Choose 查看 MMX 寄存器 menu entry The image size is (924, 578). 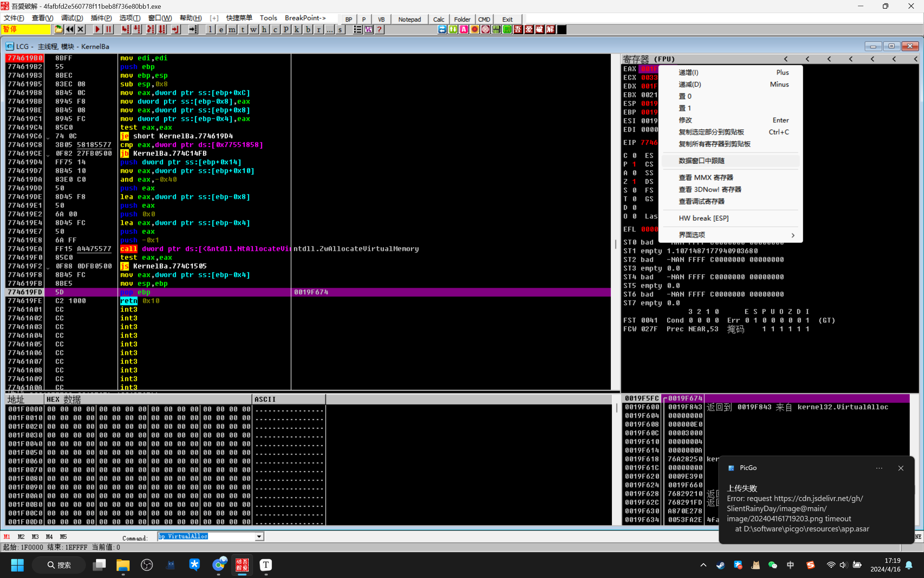point(731,177)
